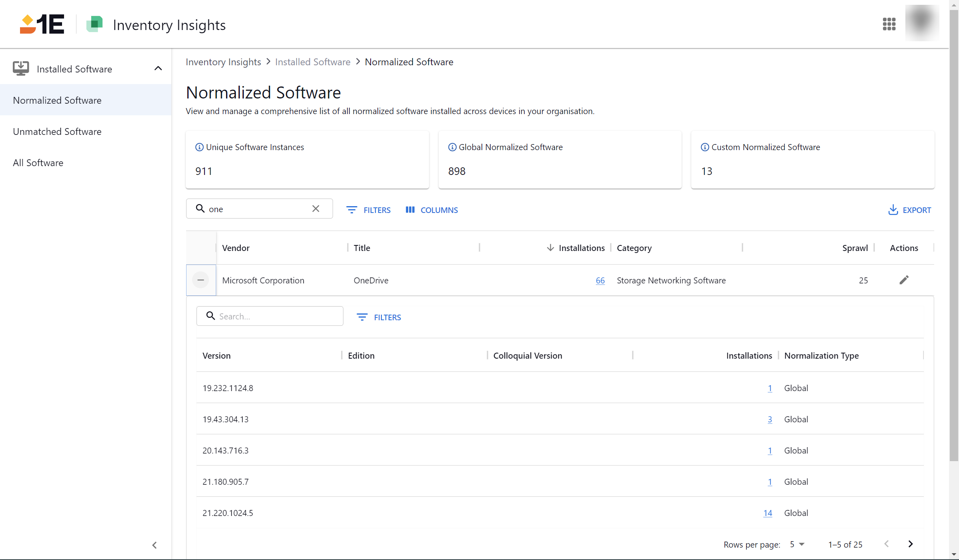959x560 pixels.
Task: Collapse the Microsoft Corporation OneDrive row
Action: point(201,280)
